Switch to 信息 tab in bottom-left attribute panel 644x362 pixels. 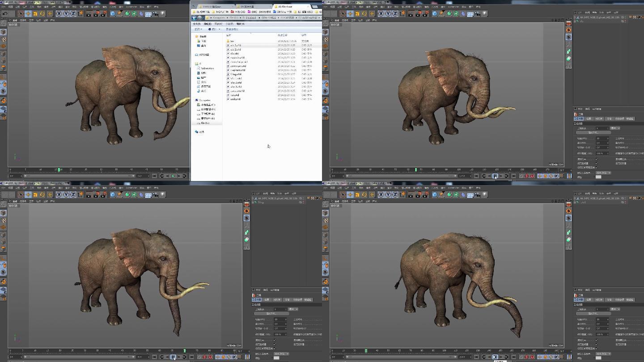[x=267, y=300]
